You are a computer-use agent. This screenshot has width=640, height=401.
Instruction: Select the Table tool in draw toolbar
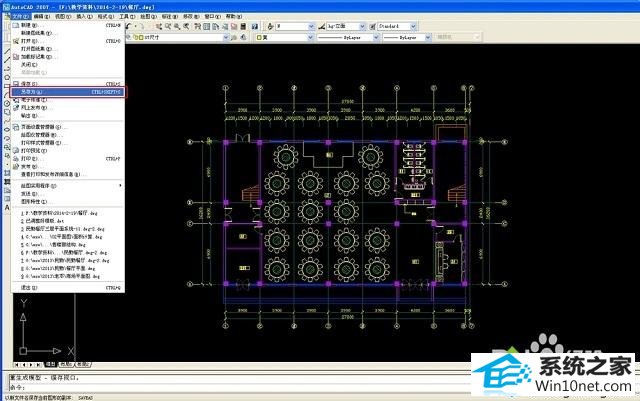(7, 199)
